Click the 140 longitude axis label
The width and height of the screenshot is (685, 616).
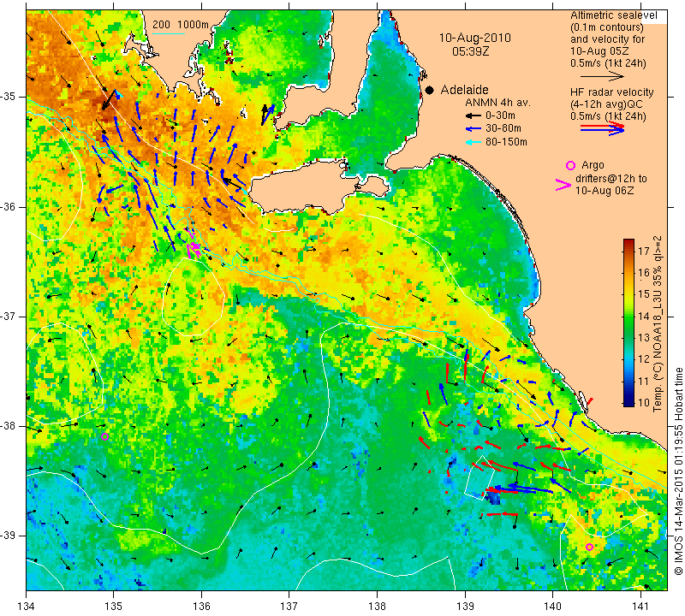click(x=552, y=607)
